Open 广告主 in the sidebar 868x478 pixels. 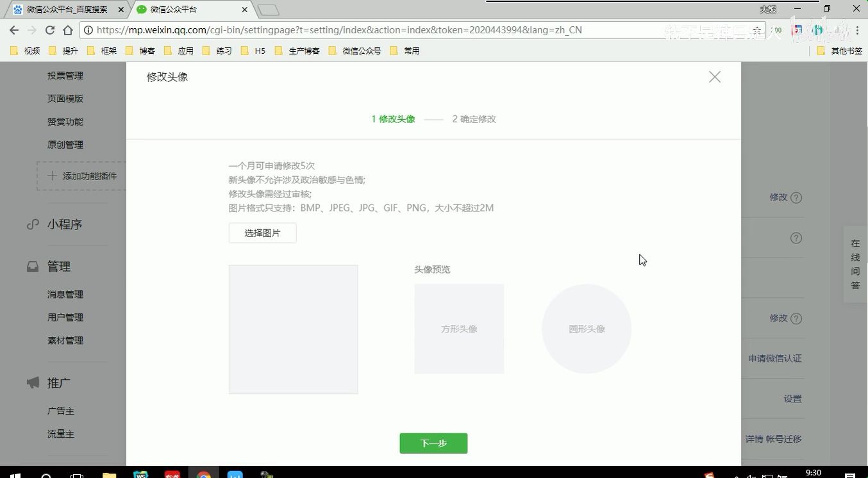pyautogui.click(x=61, y=411)
